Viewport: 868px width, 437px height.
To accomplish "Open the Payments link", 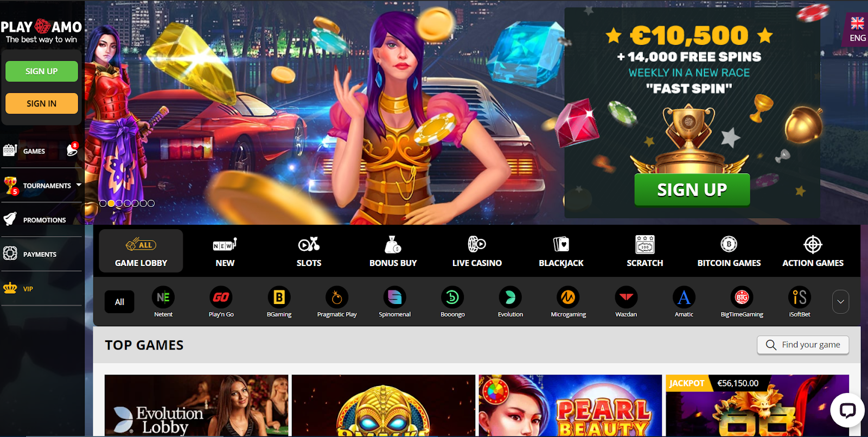I will [40, 254].
